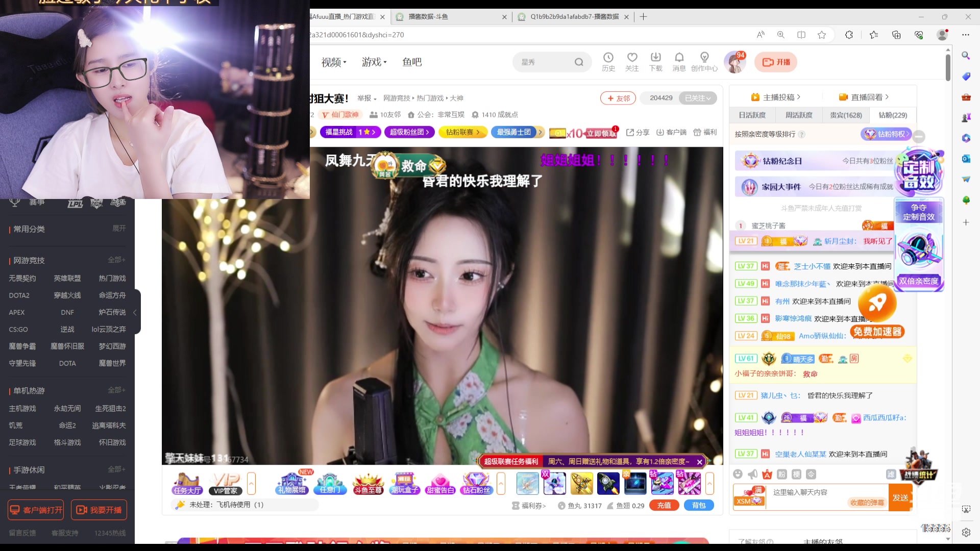
Task: Click the 发送 send button
Action: (900, 497)
